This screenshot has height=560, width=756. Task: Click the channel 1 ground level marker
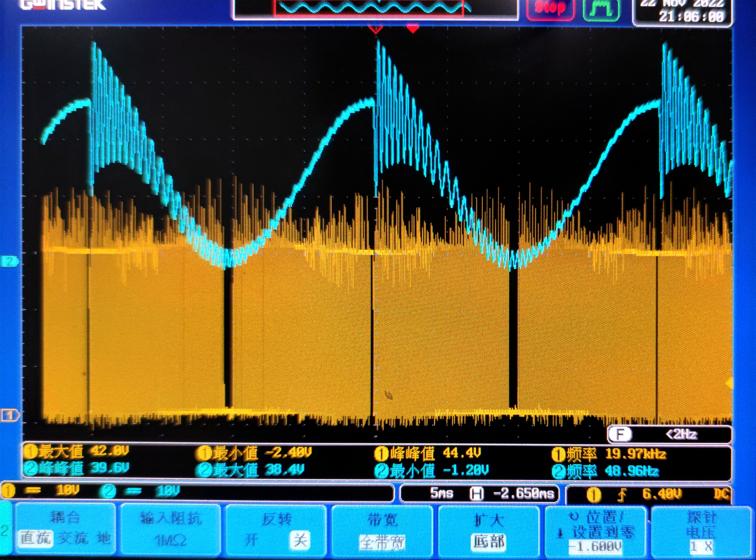click(10, 415)
